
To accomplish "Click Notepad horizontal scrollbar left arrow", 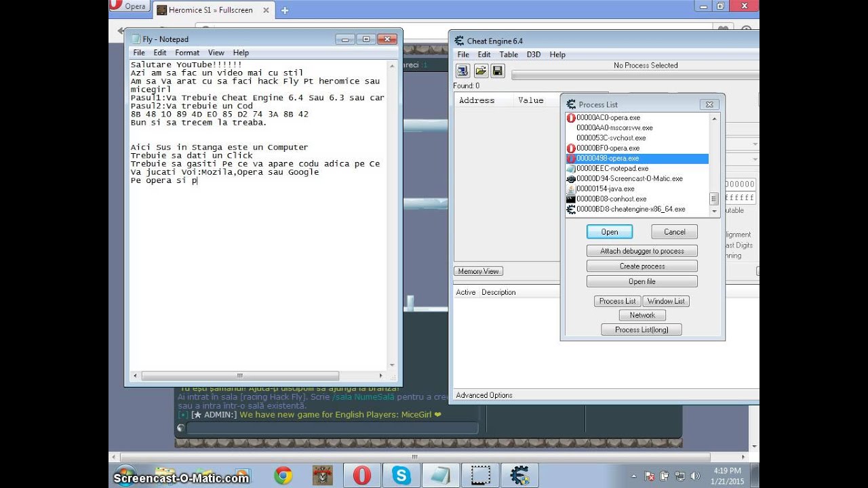I will (136, 375).
